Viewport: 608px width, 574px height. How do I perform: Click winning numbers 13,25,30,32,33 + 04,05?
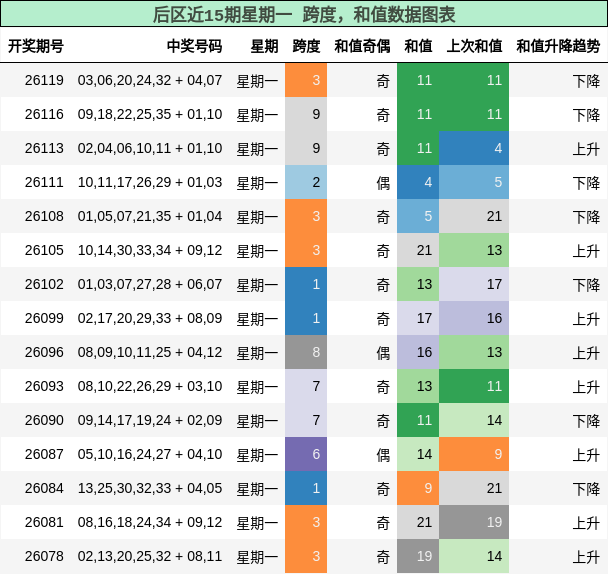click(150, 488)
